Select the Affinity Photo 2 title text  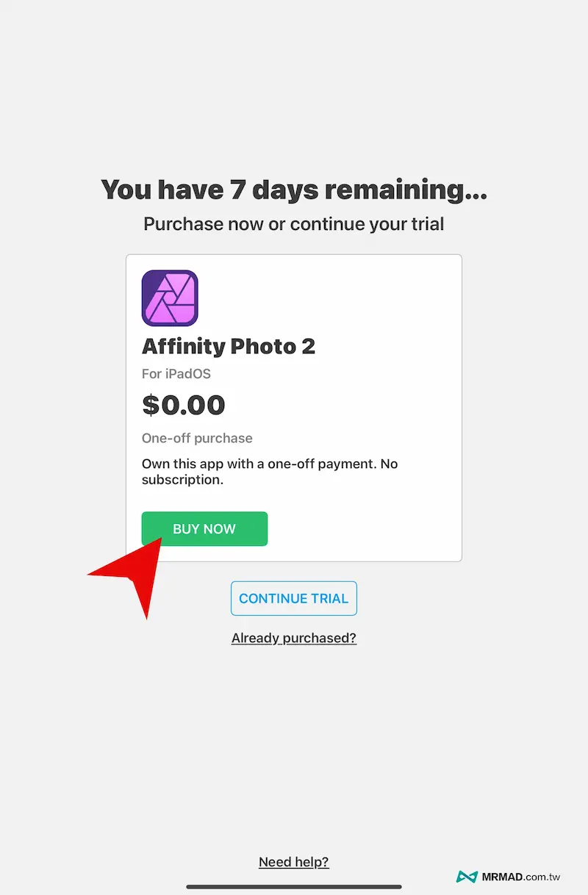click(x=229, y=346)
